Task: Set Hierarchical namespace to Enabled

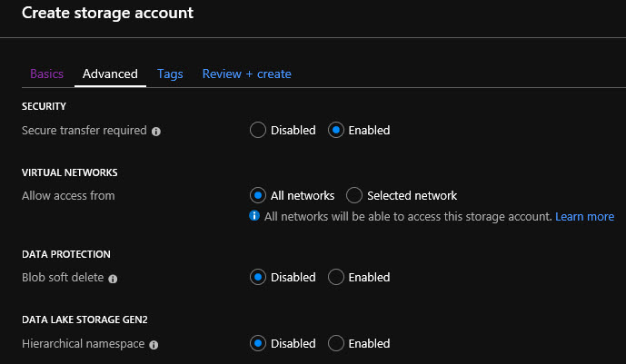Action: coord(336,343)
